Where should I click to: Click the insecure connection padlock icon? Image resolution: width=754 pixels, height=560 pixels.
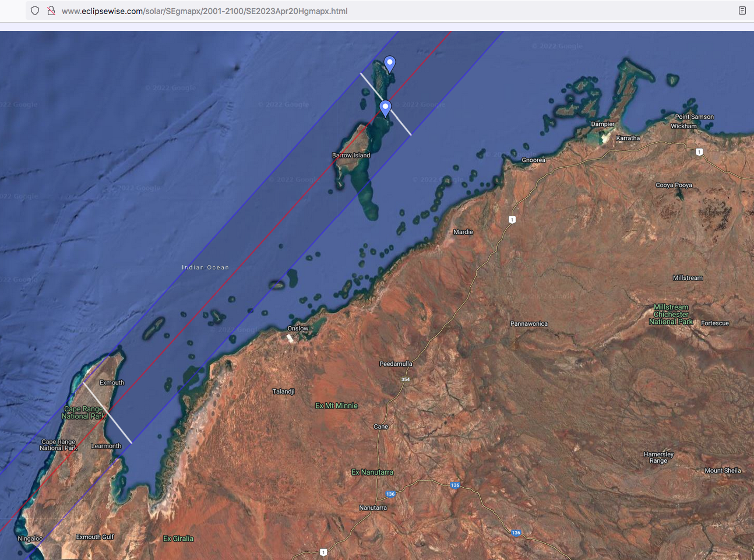click(51, 10)
